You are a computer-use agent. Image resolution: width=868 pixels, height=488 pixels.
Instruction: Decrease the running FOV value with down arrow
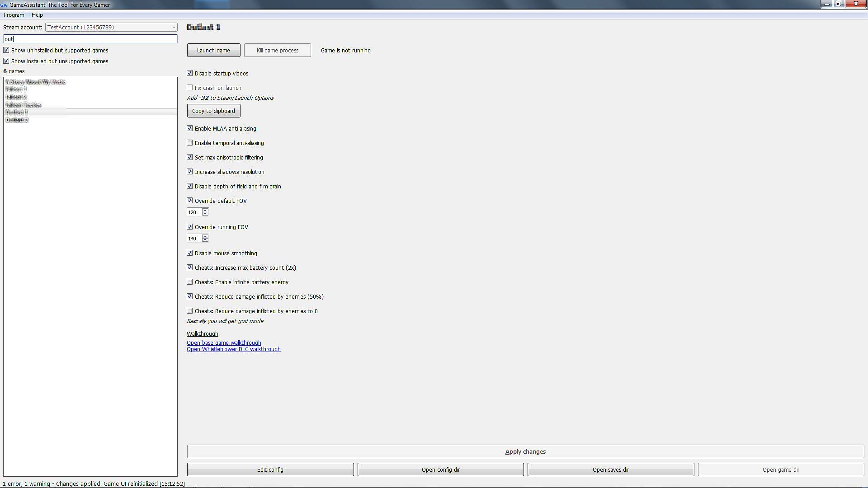pos(205,240)
